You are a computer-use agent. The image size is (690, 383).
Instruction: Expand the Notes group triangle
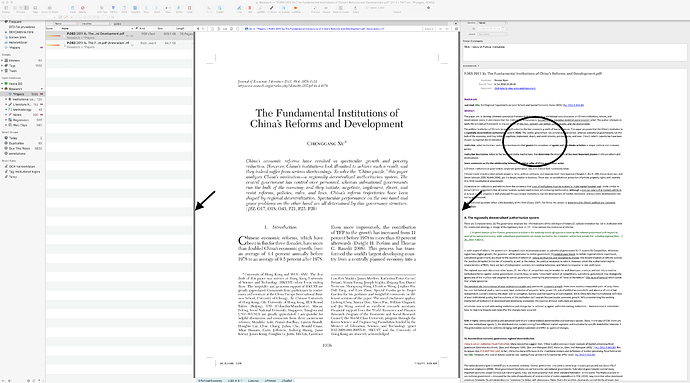[6, 115]
